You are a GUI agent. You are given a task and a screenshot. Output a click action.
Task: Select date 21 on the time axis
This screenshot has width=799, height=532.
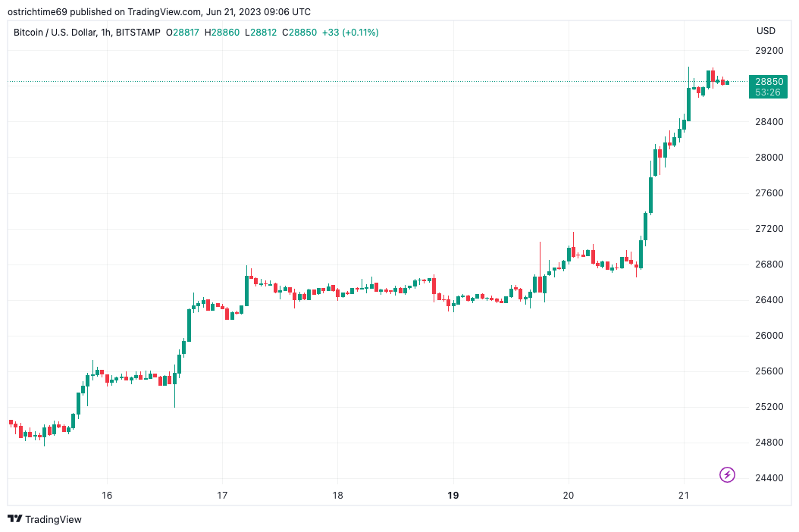point(684,496)
